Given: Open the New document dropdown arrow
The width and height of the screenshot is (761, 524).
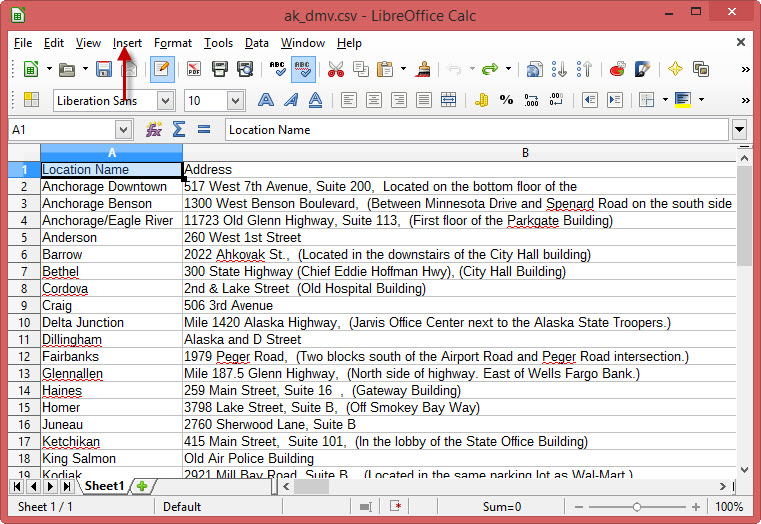Looking at the screenshot, I should click(x=49, y=69).
